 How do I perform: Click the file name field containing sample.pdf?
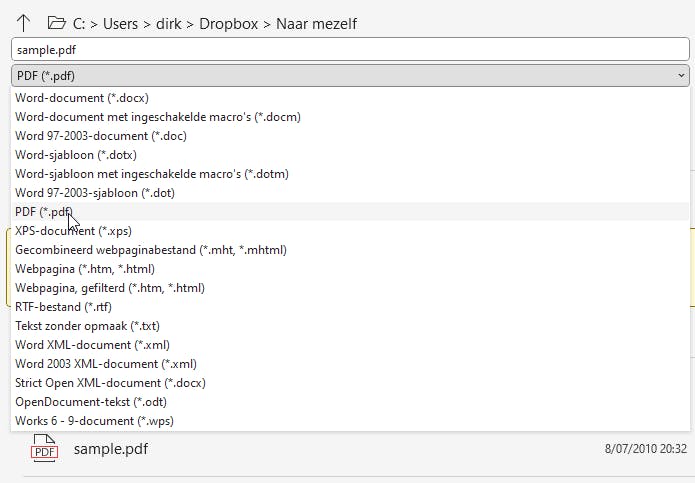(x=350, y=49)
